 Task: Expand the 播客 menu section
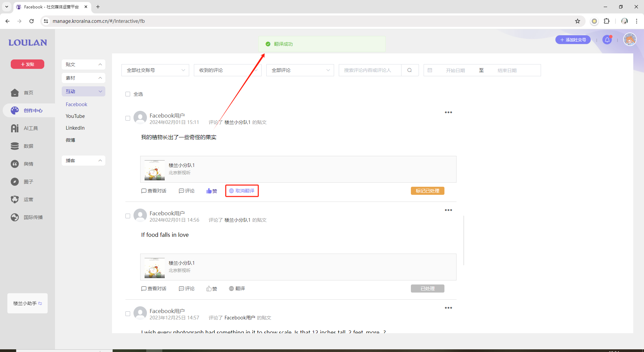pos(84,161)
